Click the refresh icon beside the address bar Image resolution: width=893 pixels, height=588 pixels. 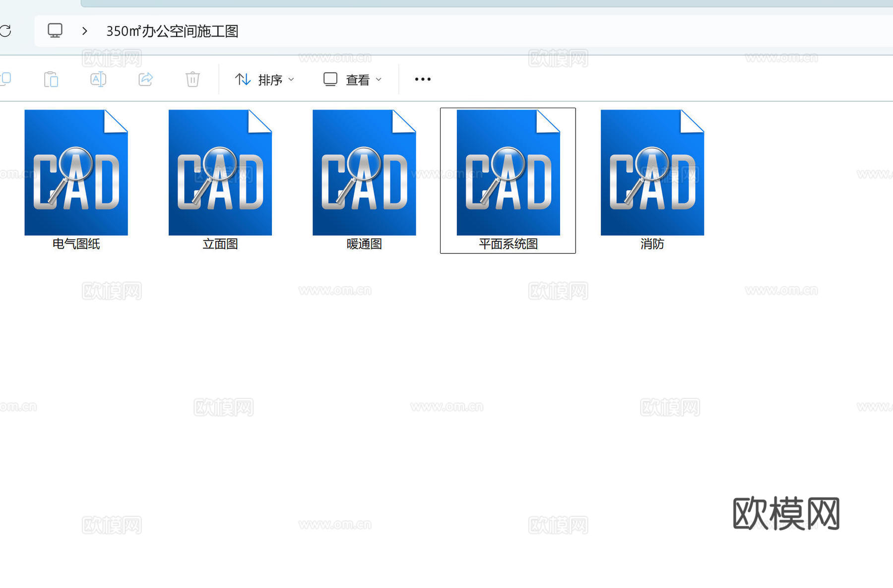[x=5, y=31]
